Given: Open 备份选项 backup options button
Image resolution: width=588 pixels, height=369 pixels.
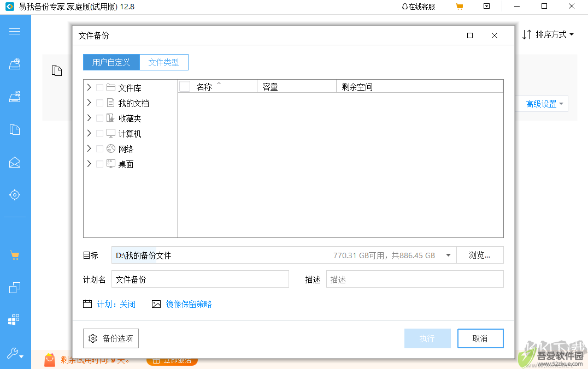Looking at the screenshot, I should coord(110,338).
